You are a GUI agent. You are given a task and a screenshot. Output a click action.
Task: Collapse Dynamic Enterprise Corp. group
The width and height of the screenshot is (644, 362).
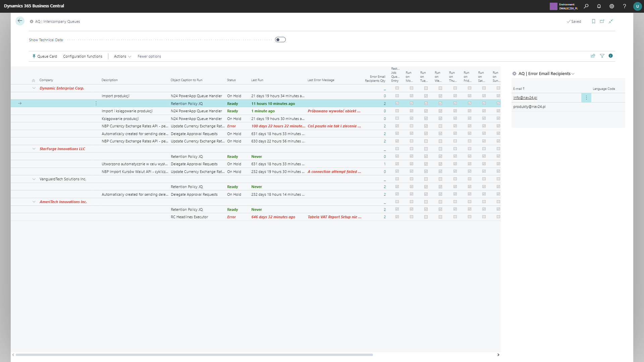(34, 88)
